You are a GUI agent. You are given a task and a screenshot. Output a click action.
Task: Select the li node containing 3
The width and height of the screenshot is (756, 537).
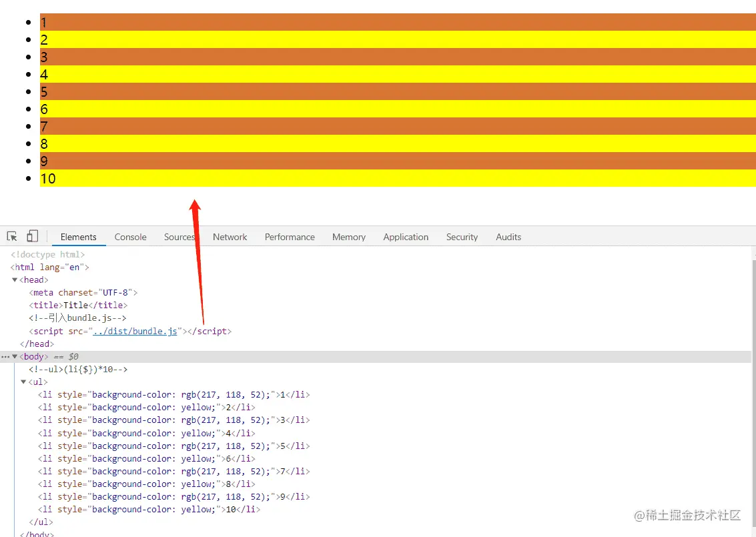click(174, 420)
